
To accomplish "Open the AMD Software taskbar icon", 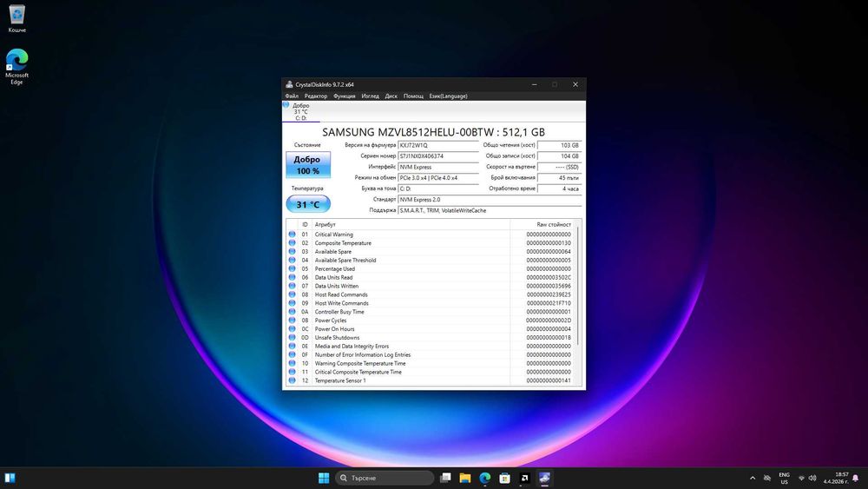I will click(x=524, y=478).
